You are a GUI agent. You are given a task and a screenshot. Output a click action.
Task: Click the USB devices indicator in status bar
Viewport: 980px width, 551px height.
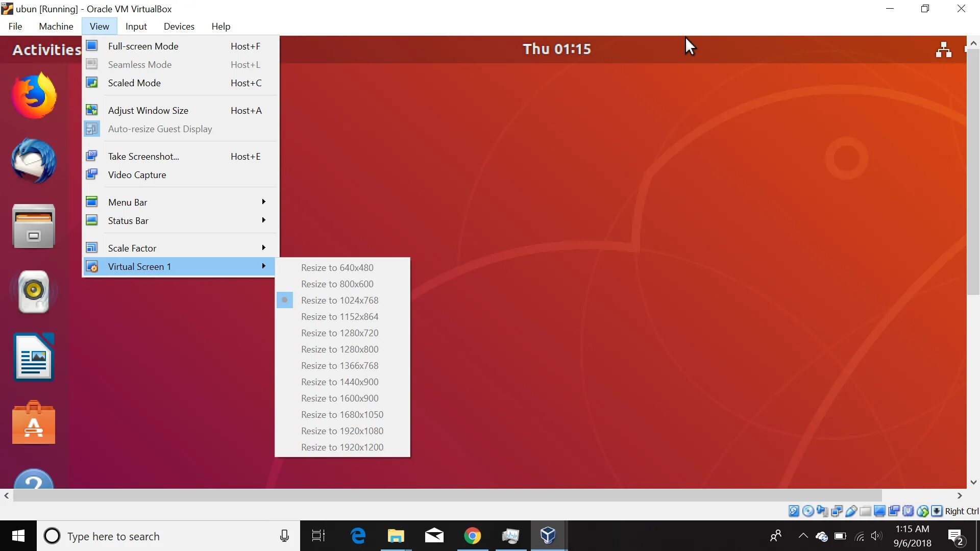pyautogui.click(x=851, y=511)
